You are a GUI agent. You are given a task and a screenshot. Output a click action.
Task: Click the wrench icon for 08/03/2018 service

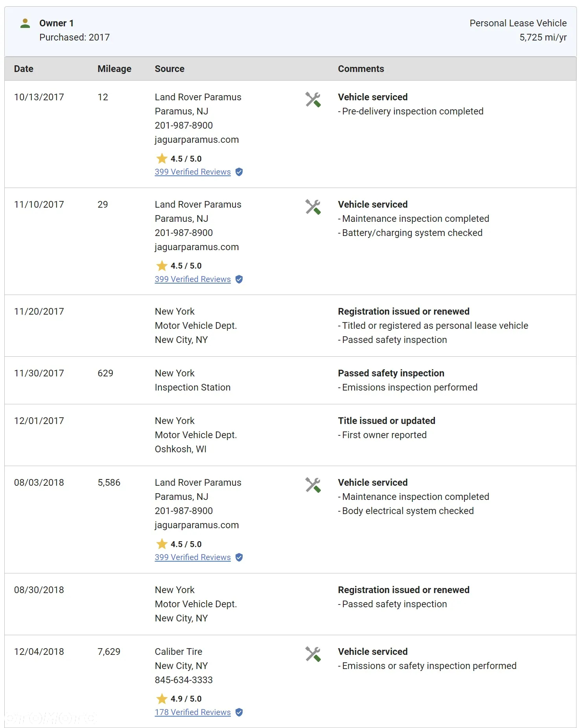coord(313,485)
